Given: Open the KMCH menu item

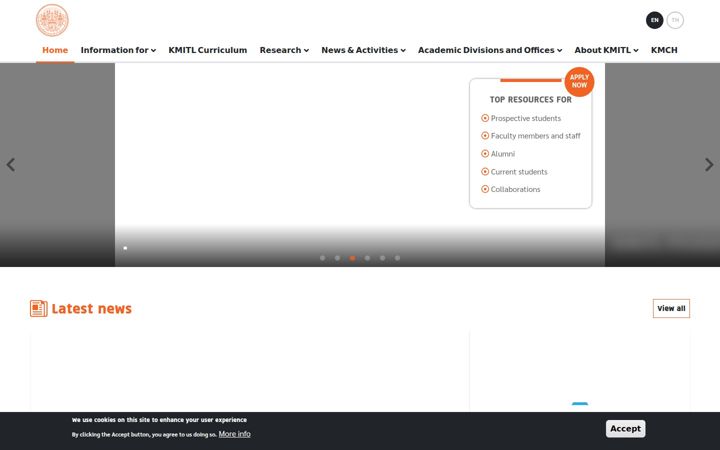Looking at the screenshot, I should click(664, 50).
